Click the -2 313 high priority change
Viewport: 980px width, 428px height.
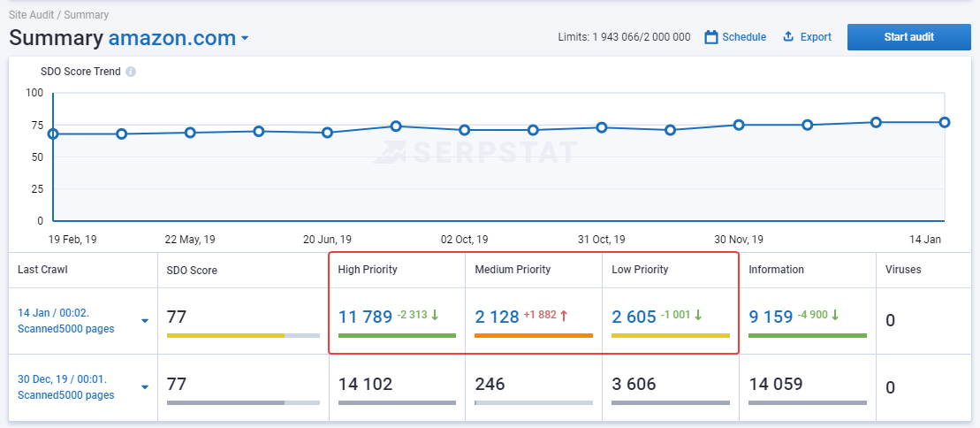click(412, 316)
